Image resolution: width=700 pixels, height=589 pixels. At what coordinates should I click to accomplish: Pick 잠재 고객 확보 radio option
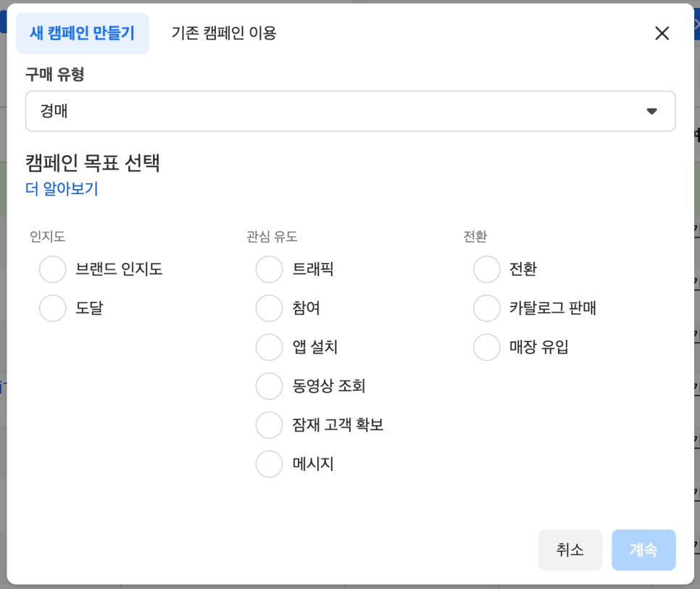coord(269,425)
